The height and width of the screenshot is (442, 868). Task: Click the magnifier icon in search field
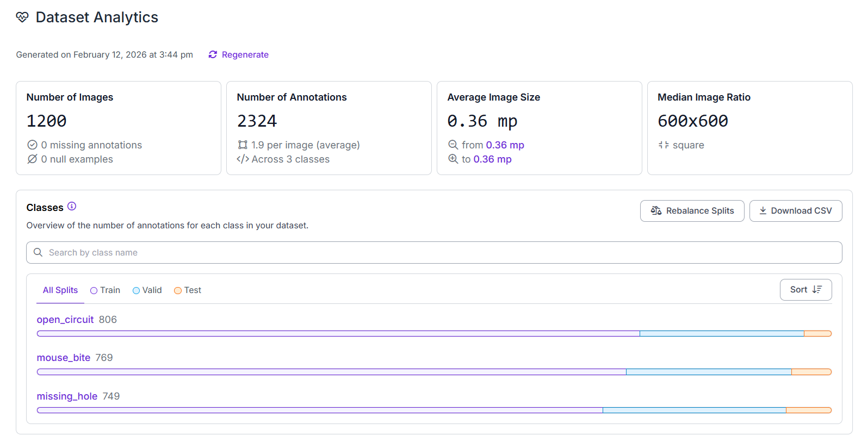[x=38, y=252]
